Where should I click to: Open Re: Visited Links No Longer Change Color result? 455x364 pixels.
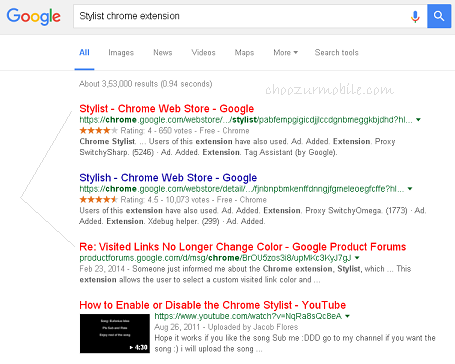pyautogui.click(x=243, y=247)
